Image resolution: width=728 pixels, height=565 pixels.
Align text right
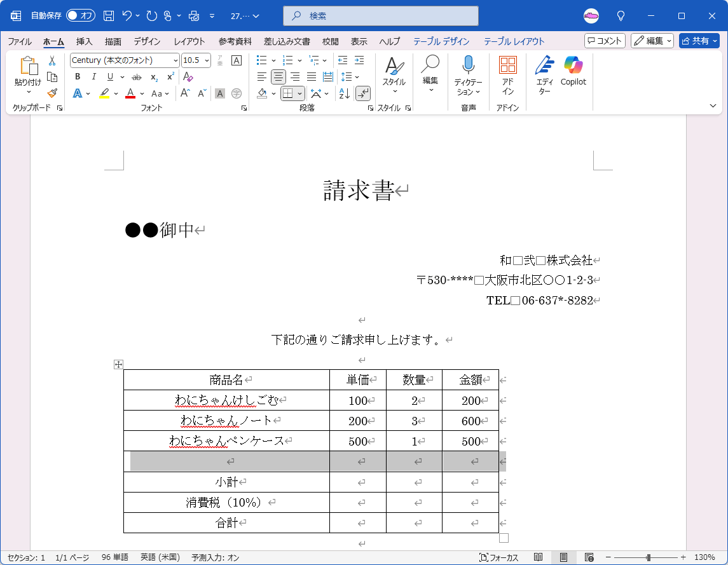(x=295, y=77)
